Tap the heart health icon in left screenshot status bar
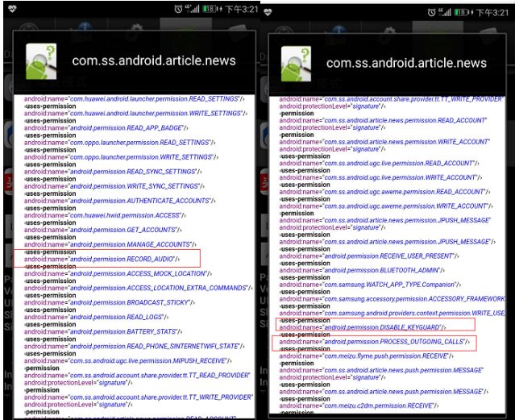The width and height of the screenshot is (515, 420). pos(12,9)
